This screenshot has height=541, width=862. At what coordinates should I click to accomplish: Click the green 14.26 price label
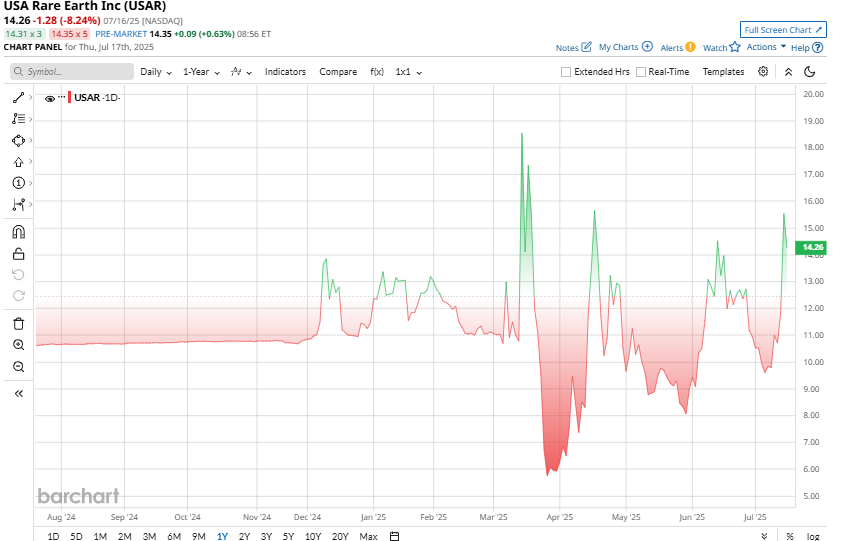tap(811, 247)
